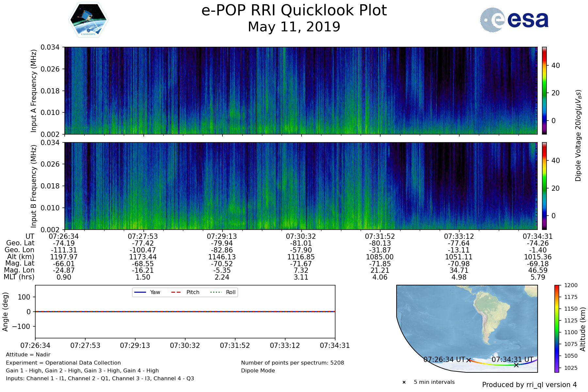The height and width of the screenshot is (392, 588).
Task: Click the x symbol beside 5 min intervals
Action: [x=404, y=382]
